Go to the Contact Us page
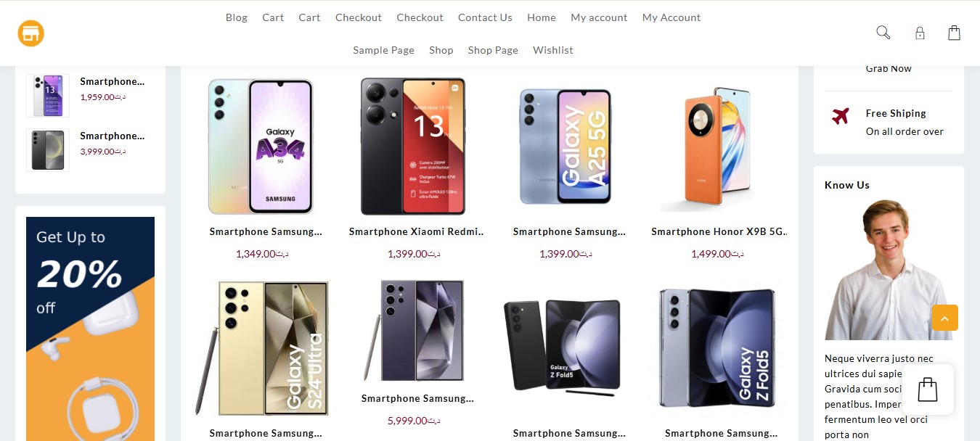This screenshot has height=441, width=980. [485, 17]
